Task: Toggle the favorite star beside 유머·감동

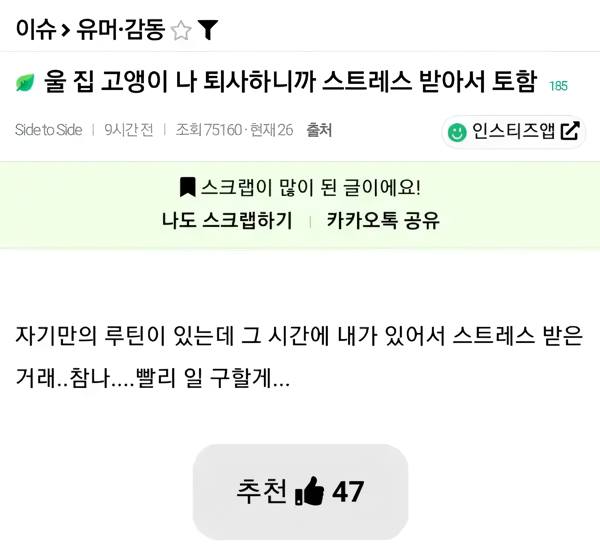Action: (181, 31)
